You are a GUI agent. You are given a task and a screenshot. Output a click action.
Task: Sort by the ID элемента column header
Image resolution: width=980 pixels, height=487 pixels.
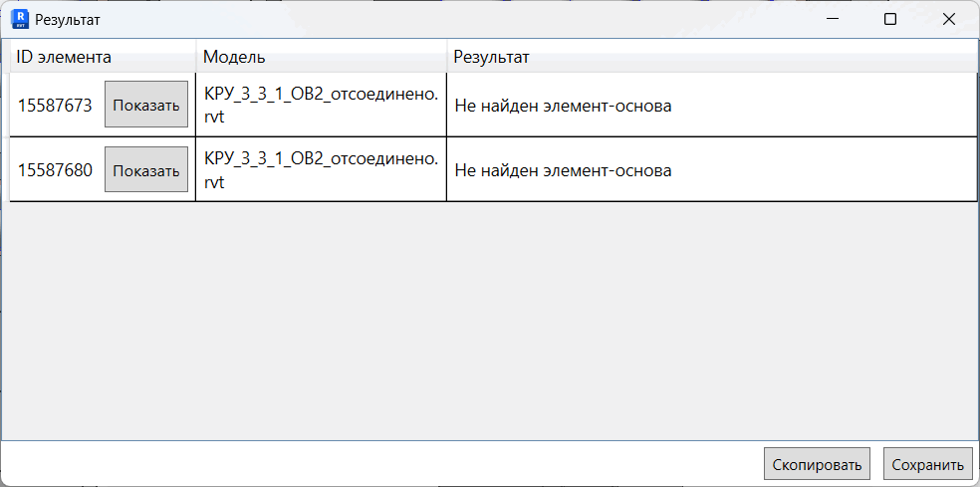103,57
